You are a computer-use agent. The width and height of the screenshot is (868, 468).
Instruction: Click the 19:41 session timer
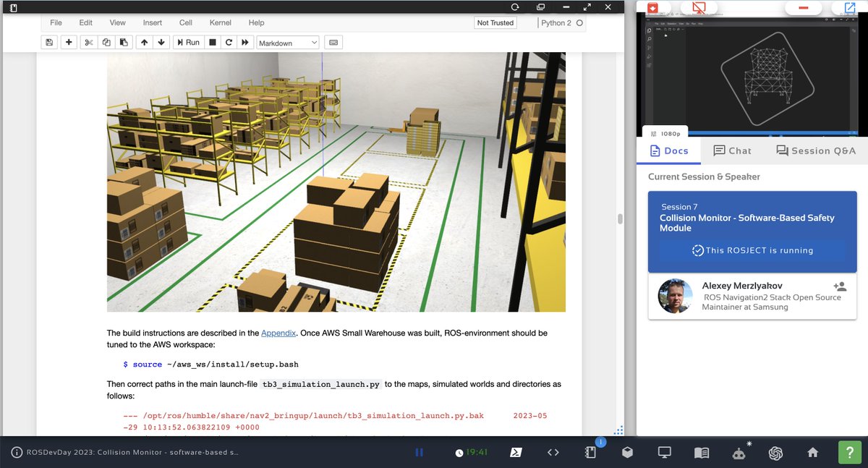pyautogui.click(x=472, y=452)
